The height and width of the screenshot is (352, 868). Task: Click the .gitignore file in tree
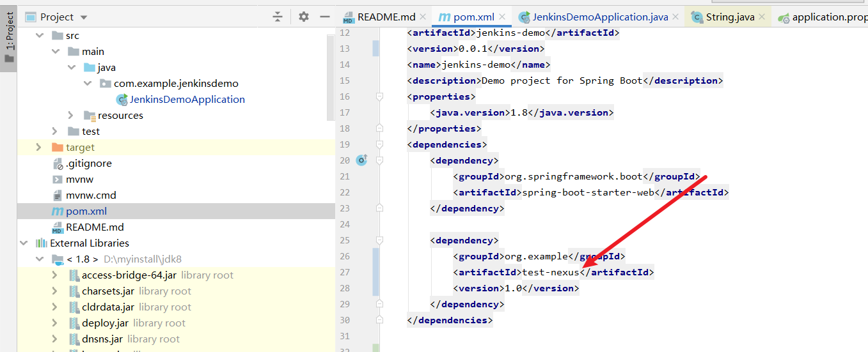[88, 164]
